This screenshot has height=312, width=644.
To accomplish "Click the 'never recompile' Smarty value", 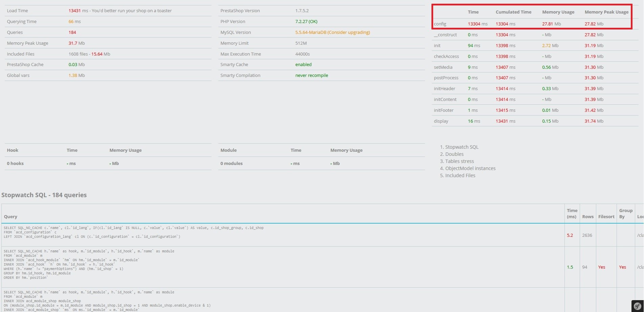I will [x=312, y=75].
